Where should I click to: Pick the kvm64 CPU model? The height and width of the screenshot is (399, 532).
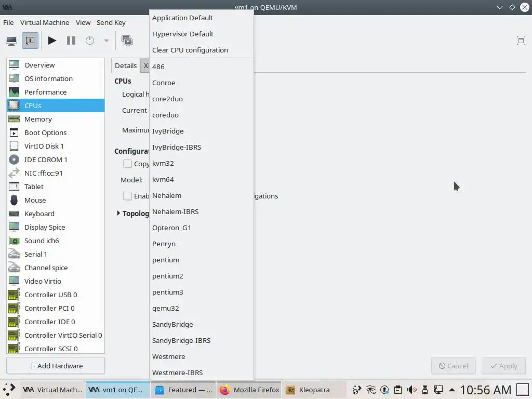pos(202,179)
